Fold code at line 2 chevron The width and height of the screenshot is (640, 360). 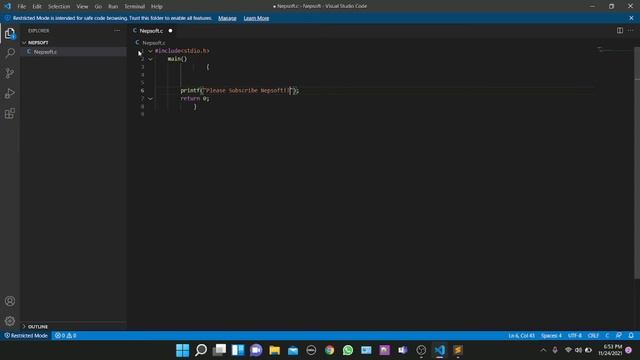pyautogui.click(x=150, y=59)
